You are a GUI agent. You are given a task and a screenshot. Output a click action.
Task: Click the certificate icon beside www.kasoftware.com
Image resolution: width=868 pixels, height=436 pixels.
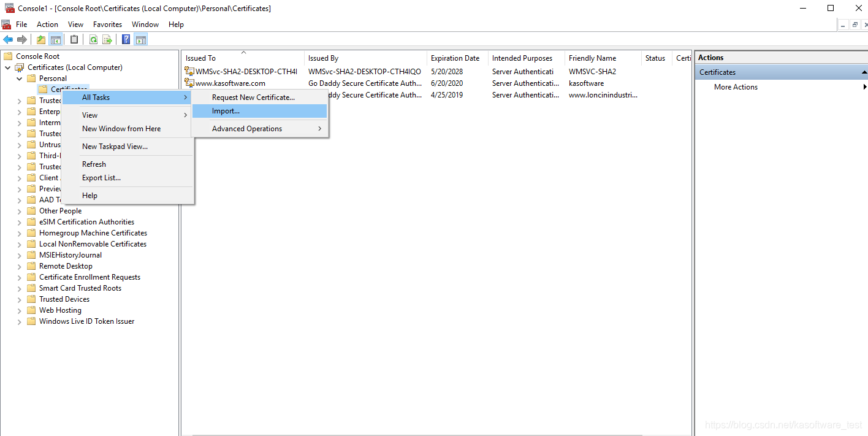pos(189,83)
